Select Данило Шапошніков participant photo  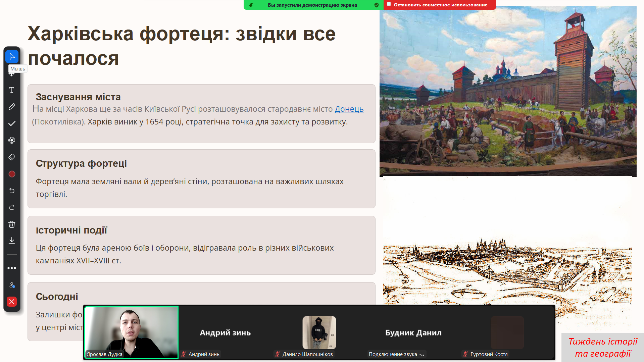click(319, 332)
